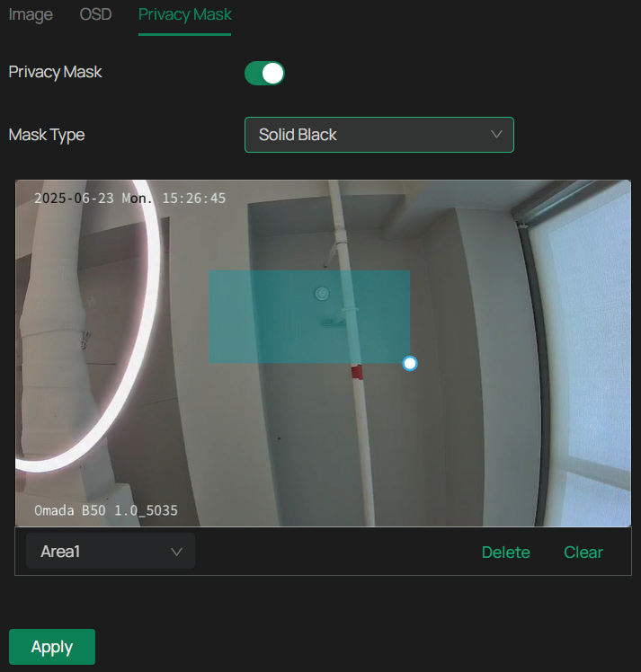
Task: Switch to the Image tab
Action: pos(31,14)
